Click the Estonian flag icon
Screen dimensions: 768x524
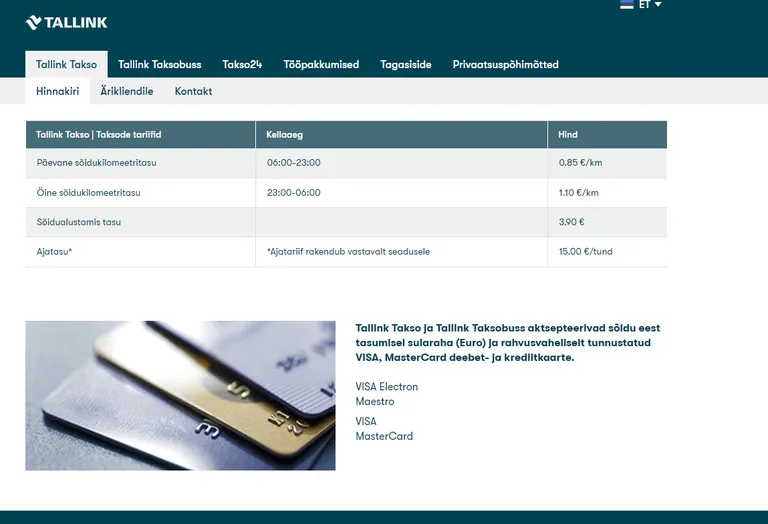coord(627,4)
